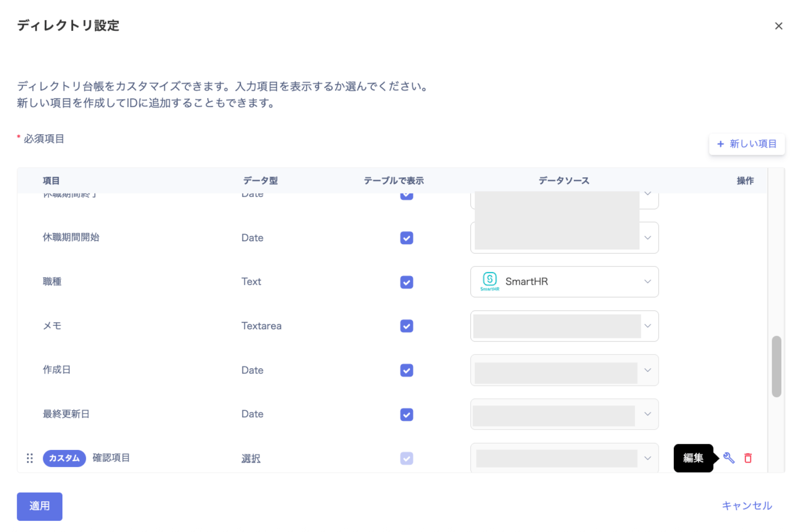Viewport: 801px width, 532px height.
Task: Click the ディレクトリ設定 dialog title
Action: pos(68,25)
